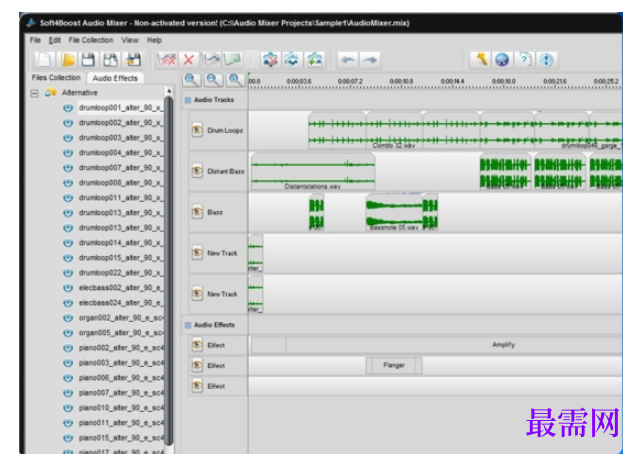The image size is (638, 454).
Task: Redo the action with right arrow
Action: [370, 60]
